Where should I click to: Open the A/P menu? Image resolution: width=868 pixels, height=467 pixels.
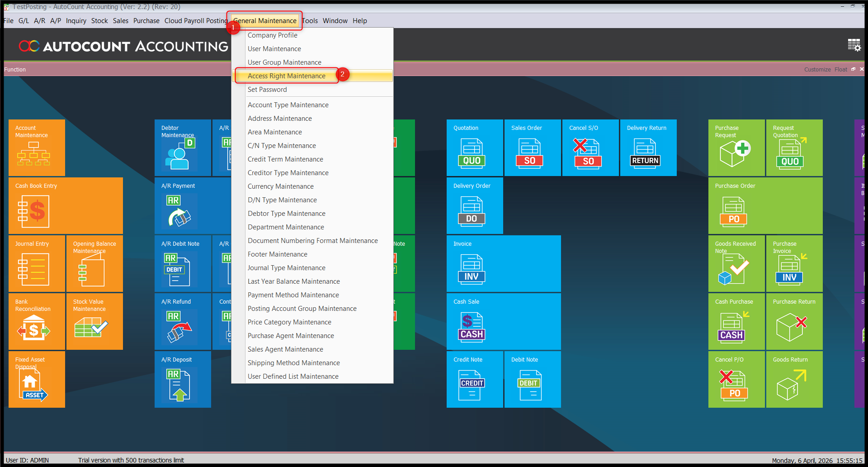(56, 21)
